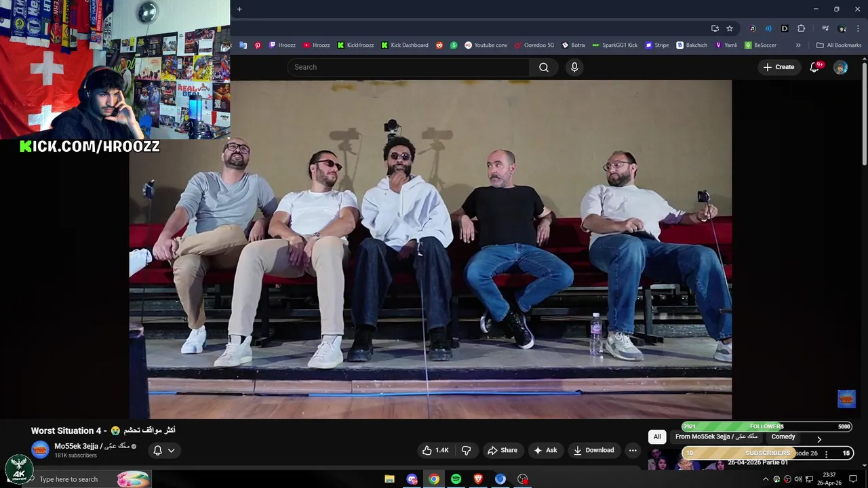Open Spotify from the taskbar

point(456,479)
